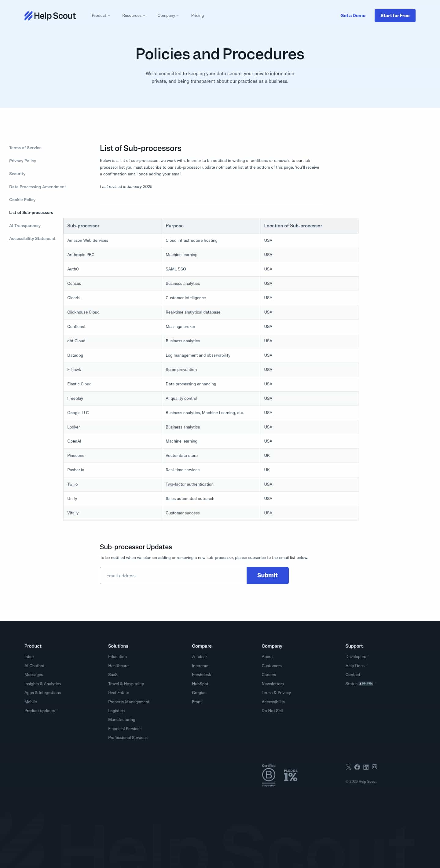Open the AI Transparency policy page
Viewport: 440px width, 868px height.
coord(24,226)
